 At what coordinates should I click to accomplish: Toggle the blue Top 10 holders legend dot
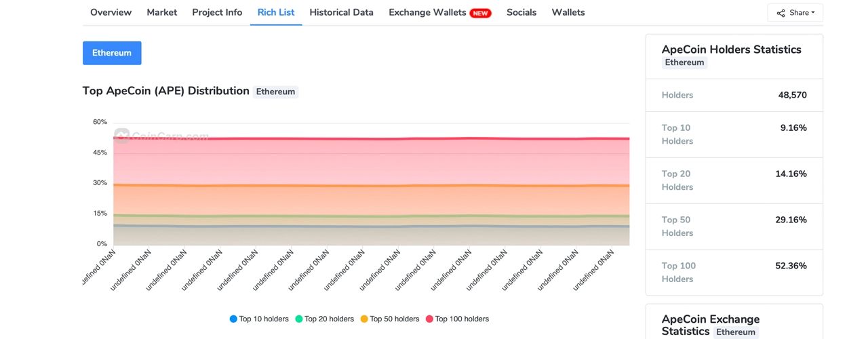233,319
